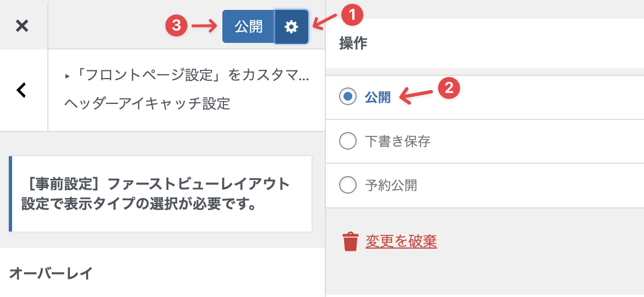
Task: Click the ヘッダーアイキャッチ設定 section title
Action: (x=147, y=103)
